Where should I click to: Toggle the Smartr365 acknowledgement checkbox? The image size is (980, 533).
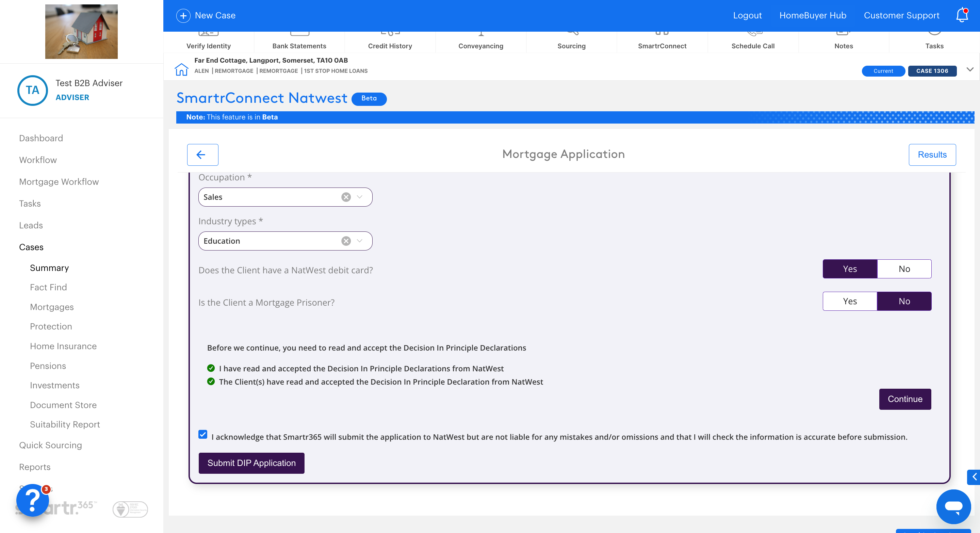pyautogui.click(x=203, y=434)
